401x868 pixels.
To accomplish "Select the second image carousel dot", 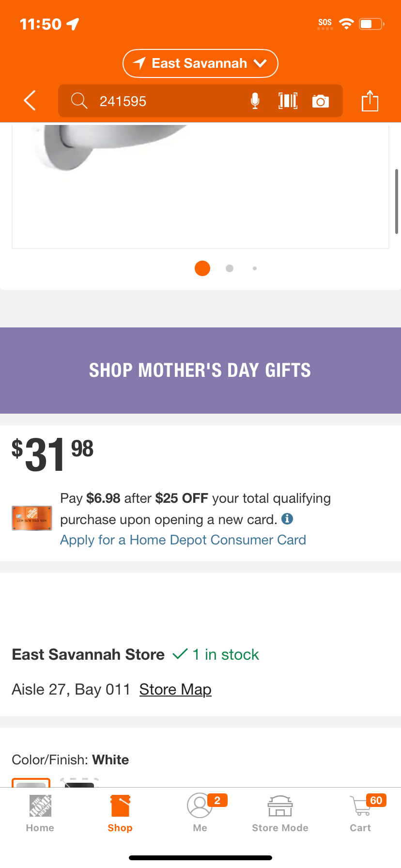I will click(230, 268).
